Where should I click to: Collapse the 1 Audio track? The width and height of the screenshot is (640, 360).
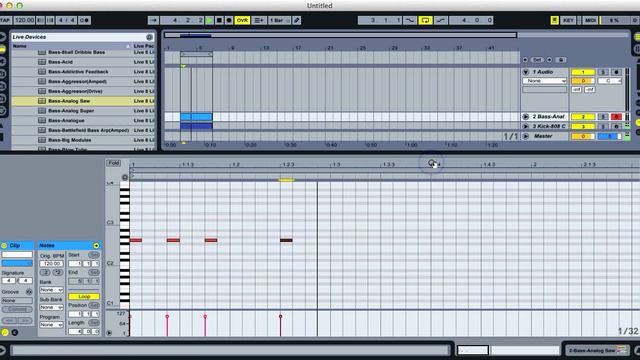[x=526, y=72]
